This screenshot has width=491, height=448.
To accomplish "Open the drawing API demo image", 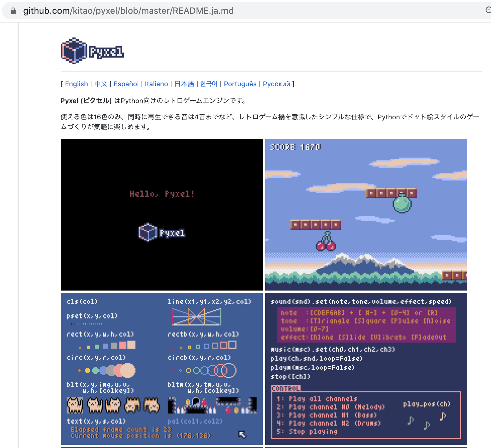I will point(162,369).
